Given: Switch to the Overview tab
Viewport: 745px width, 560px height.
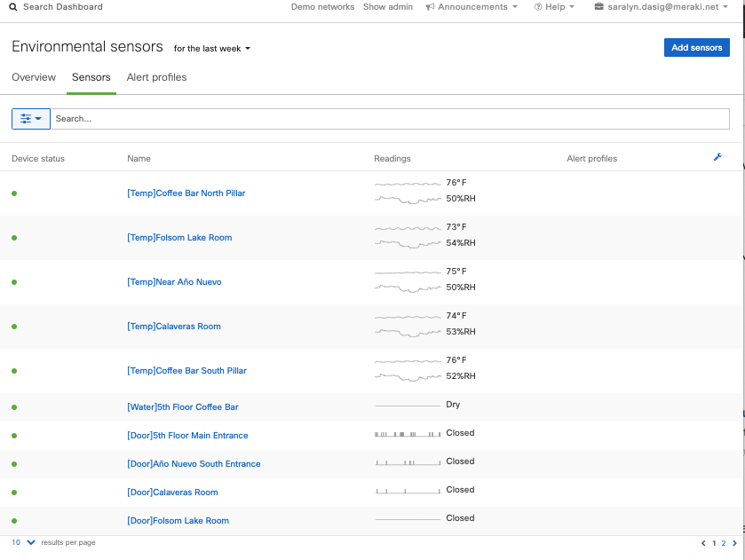Looking at the screenshot, I should 33,77.
